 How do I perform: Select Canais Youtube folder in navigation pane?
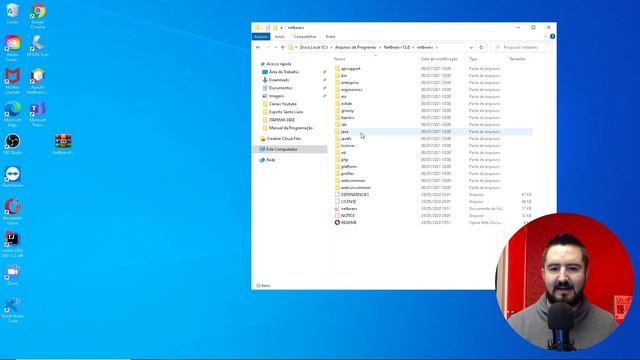point(282,104)
